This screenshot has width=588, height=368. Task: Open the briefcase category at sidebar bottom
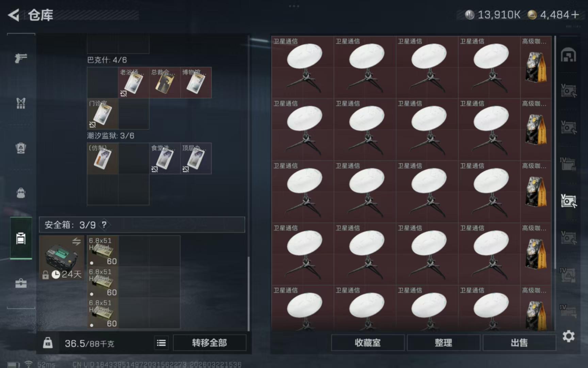tap(21, 283)
